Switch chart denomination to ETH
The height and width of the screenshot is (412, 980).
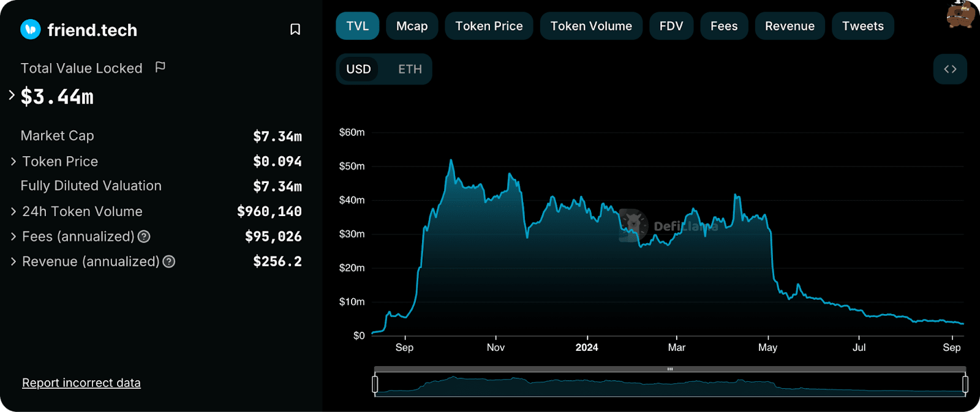point(410,69)
